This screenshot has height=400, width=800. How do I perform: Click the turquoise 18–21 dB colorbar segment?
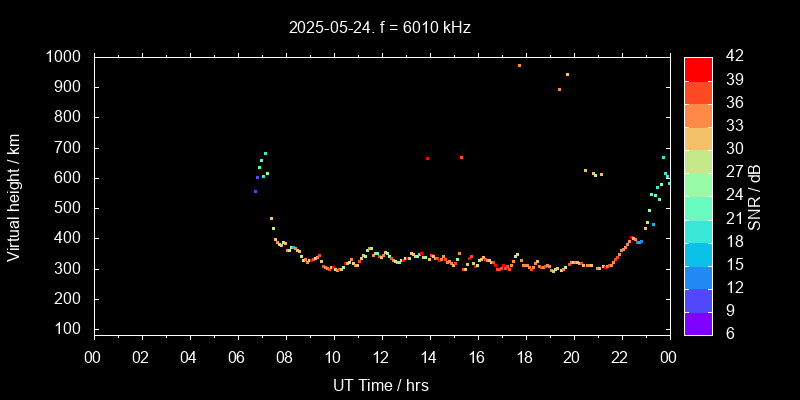698,230
